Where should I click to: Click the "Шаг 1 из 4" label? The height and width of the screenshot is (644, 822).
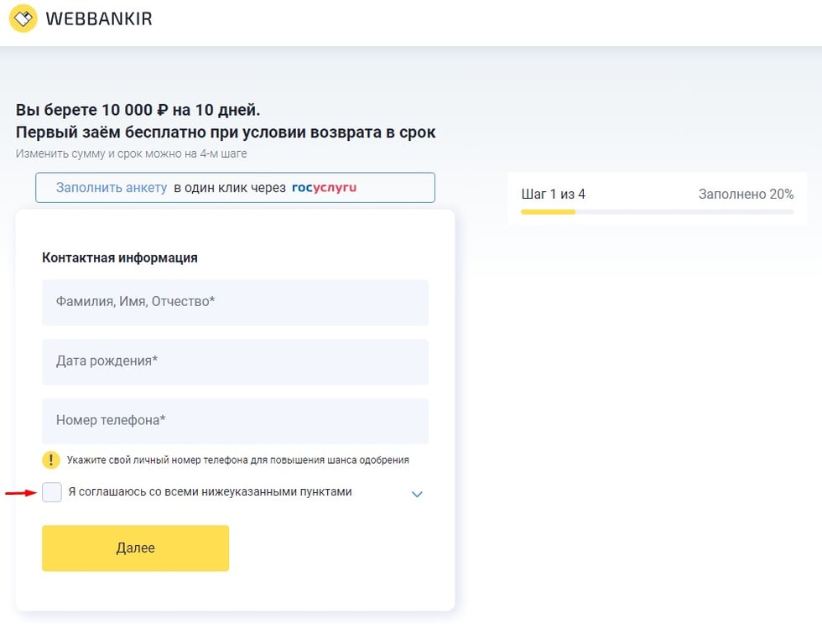(554, 195)
